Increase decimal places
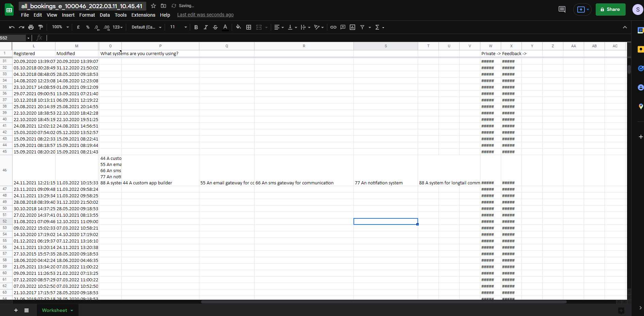The height and width of the screenshot is (316, 644). point(106,27)
